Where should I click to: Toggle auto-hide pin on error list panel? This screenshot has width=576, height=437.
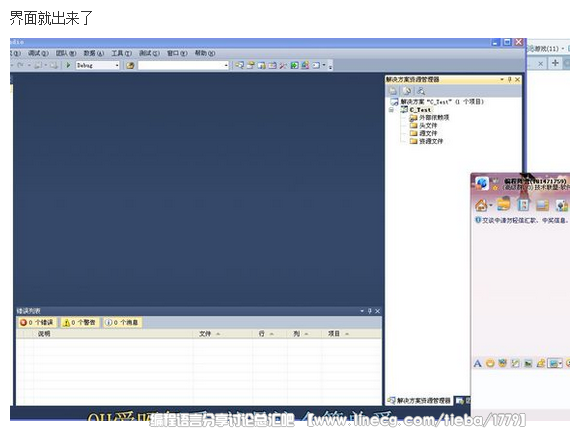click(370, 311)
